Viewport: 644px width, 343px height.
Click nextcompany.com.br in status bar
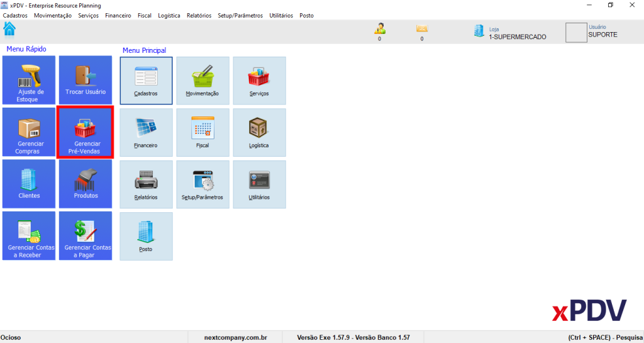pyautogui.click(x=236, y=338)
